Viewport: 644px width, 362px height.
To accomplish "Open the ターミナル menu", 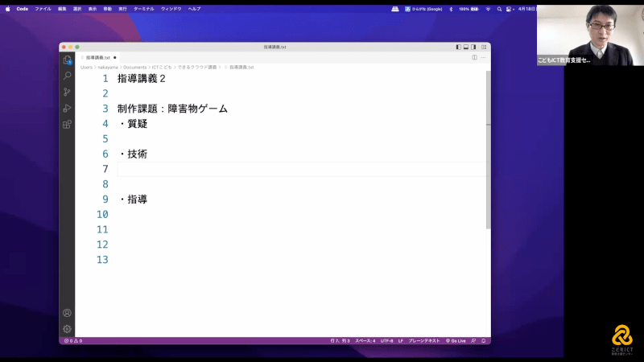I will pyautogui.click(x=144, y=9).
